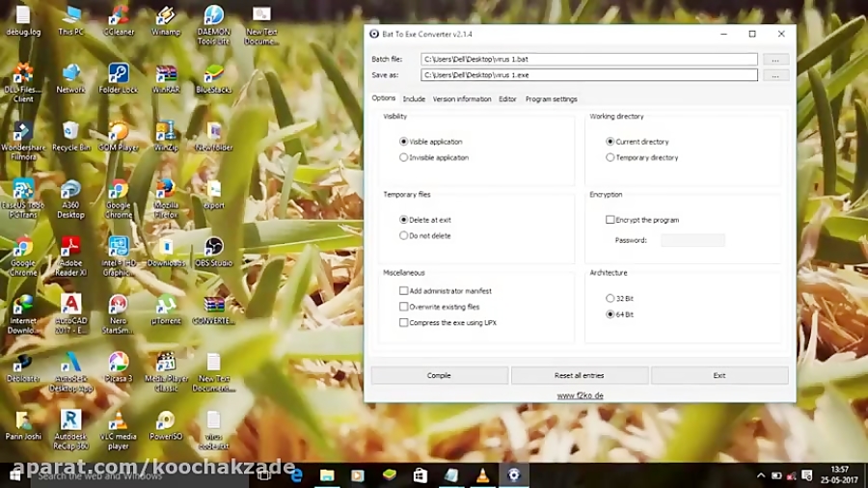Launch WinRAR desktop icon
868x488 pixels.
coord(166,79)
